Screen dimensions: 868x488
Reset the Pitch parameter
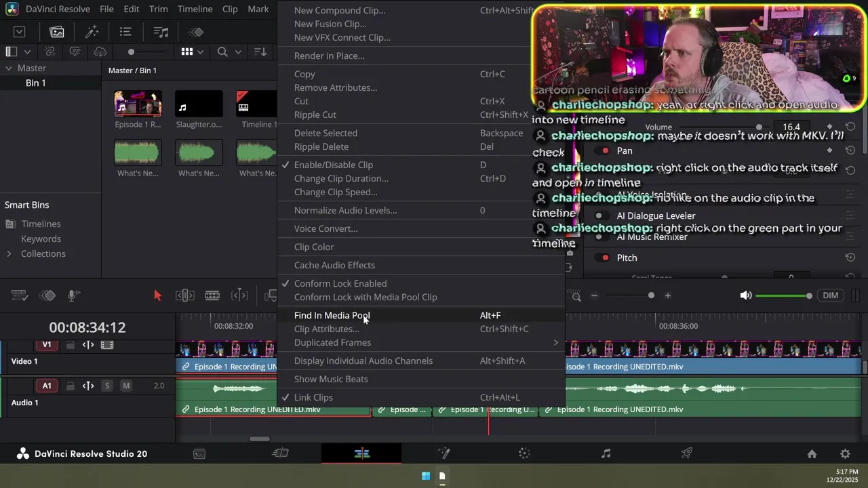point(850,258)
